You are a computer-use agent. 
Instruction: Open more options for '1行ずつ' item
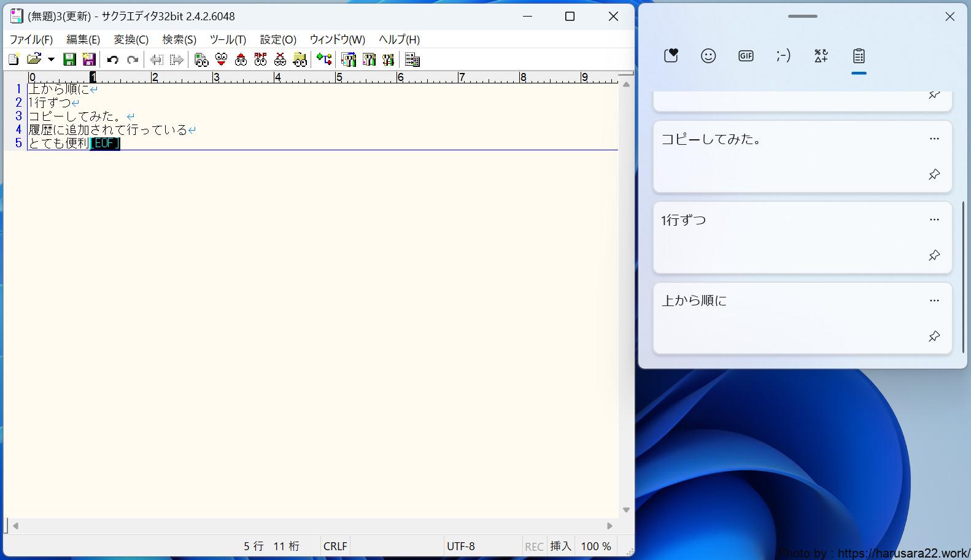(934, 220)
